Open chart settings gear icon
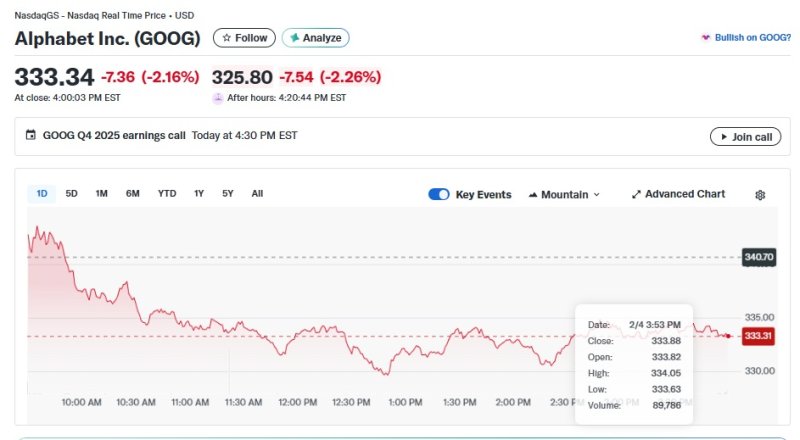 (x=760, y=195)
